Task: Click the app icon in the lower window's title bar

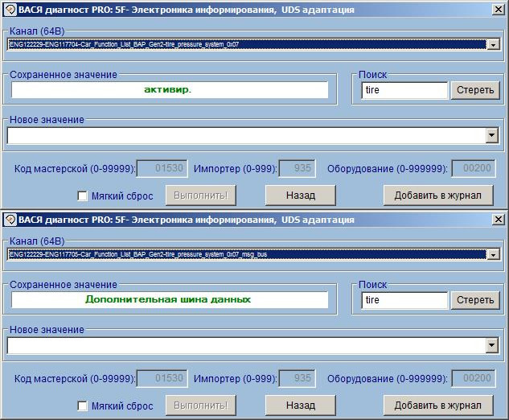Action: 10,220
